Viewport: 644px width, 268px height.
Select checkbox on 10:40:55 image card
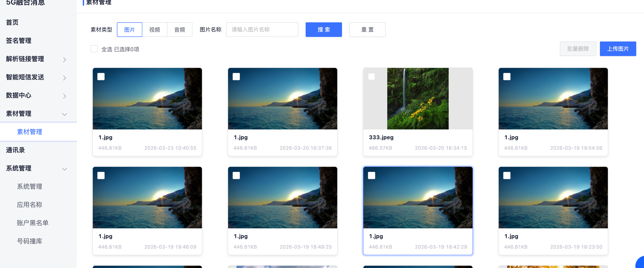(101, 76)
